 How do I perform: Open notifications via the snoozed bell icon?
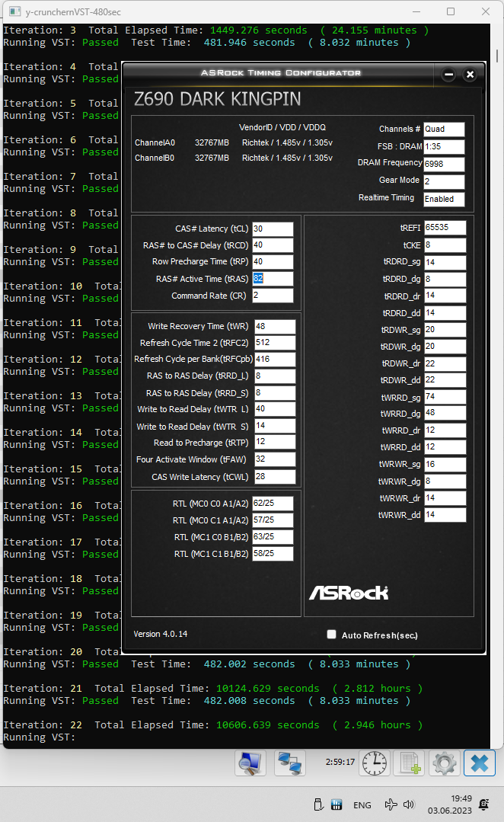tap(484, 804)
